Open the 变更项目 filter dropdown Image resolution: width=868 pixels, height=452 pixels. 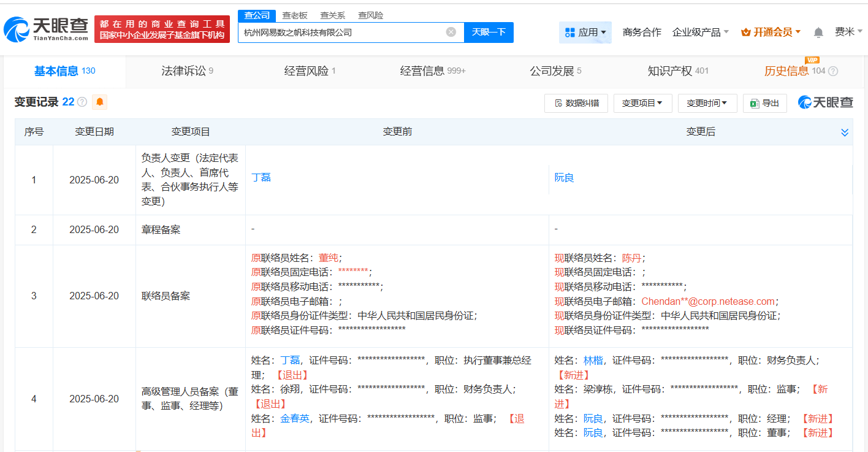click(x=642, y=103)
